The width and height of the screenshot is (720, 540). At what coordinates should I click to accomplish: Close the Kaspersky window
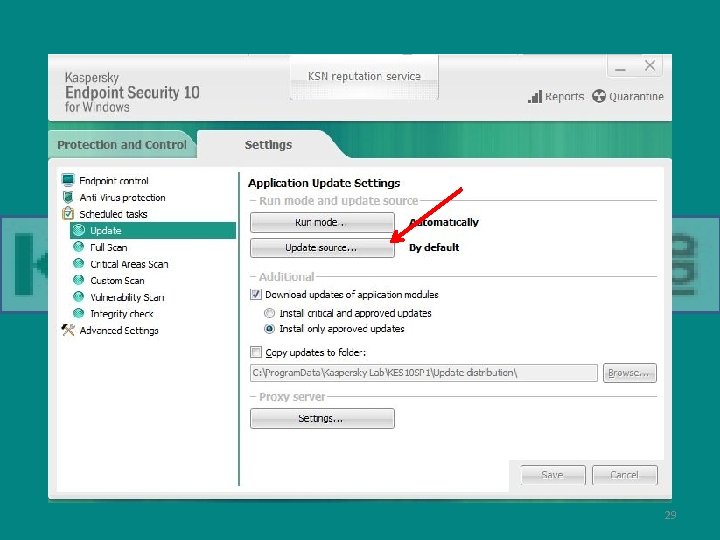650,66
